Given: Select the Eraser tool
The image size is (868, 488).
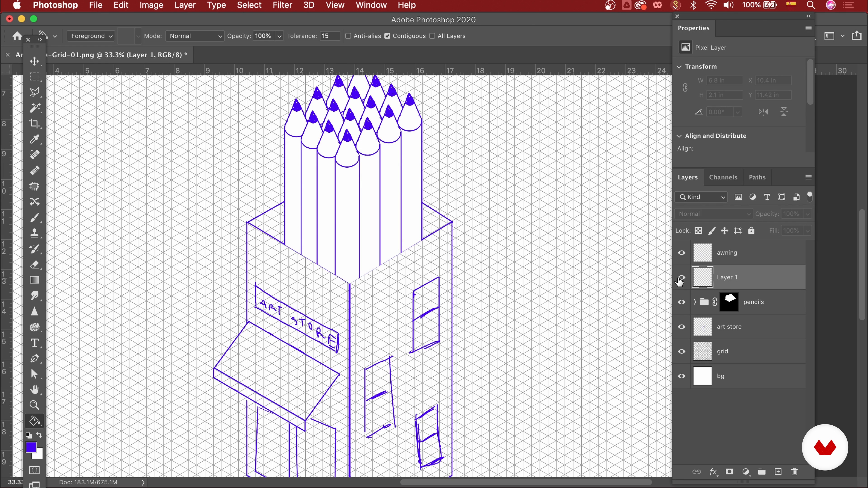Looking at the screenshot, I should 34,264.
